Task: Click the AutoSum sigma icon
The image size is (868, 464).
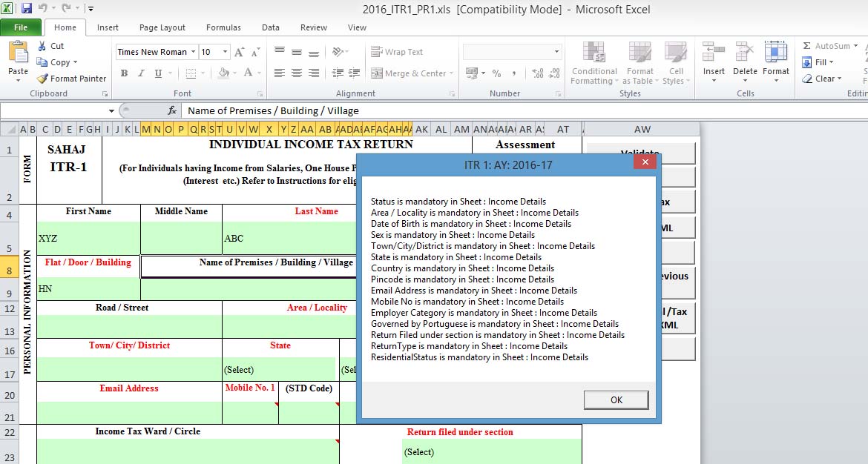Action: (807, 46)
